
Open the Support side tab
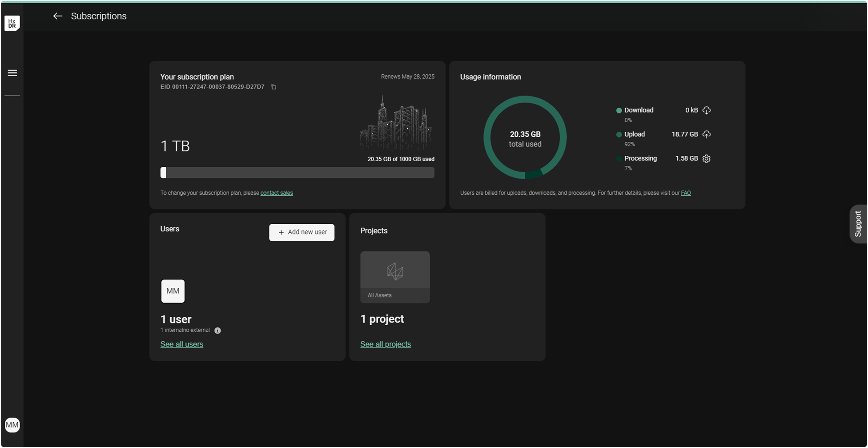[x=858, y=224]
